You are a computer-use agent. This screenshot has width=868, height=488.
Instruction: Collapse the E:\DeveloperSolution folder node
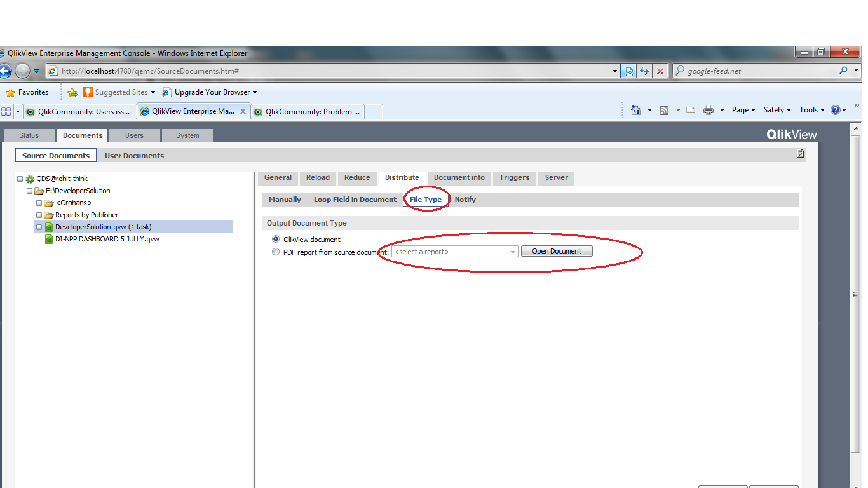pyautogui.click(x=29, y=191)
